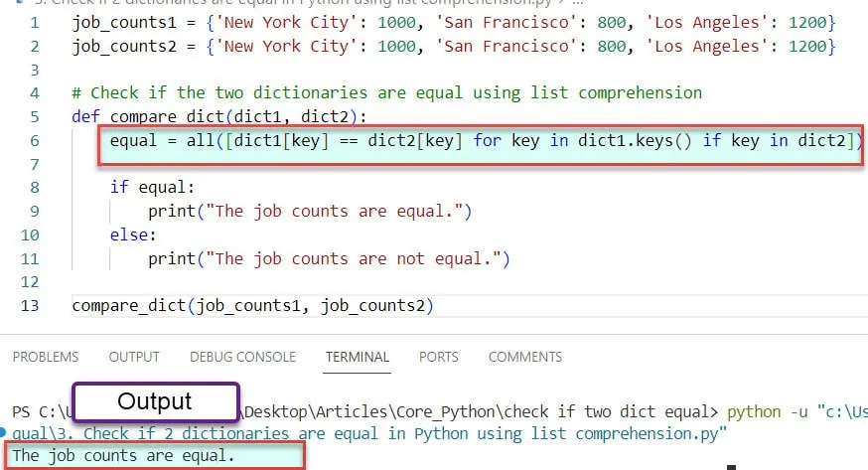
Task: Open the PROBLEMS panel tab
Action: coord(46,357)
